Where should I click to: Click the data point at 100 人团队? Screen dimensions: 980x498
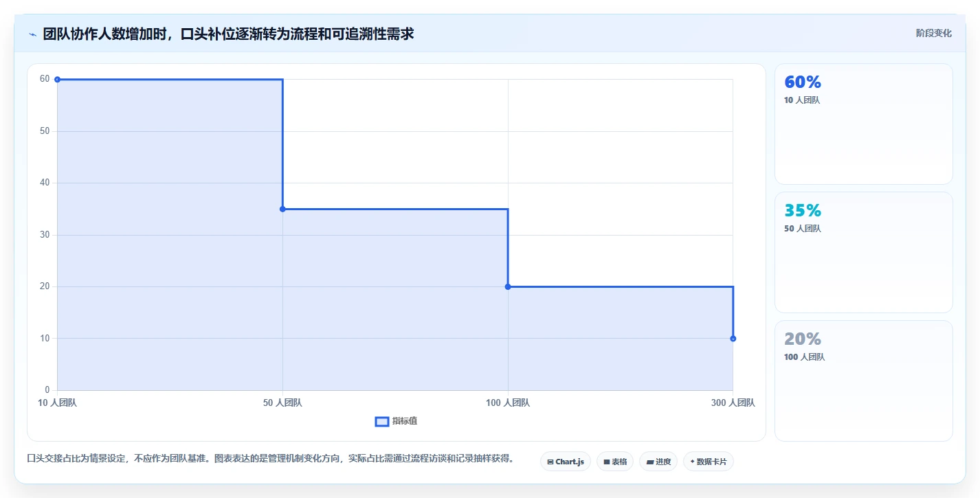(508, 286)
